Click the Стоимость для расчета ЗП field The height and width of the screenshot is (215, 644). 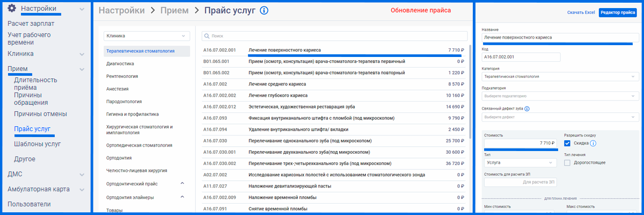point(520,183)
